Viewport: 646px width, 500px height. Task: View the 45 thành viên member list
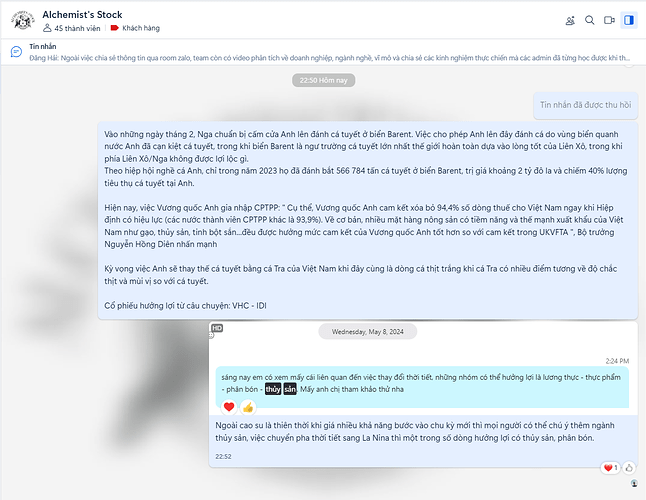[72, 28]
